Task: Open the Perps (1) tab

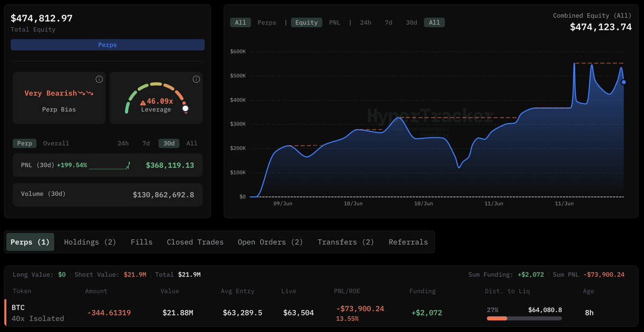Action: pos(30,242)
